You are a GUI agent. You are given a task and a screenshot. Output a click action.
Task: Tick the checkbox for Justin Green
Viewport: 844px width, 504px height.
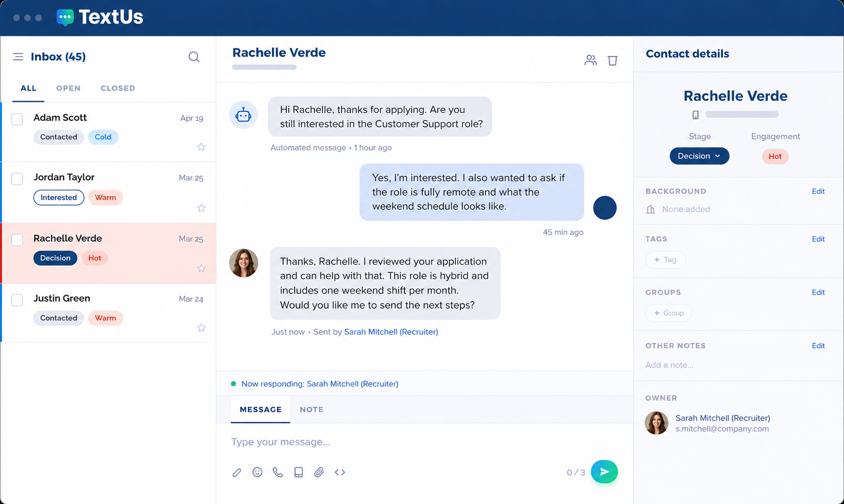pos(17,300)
